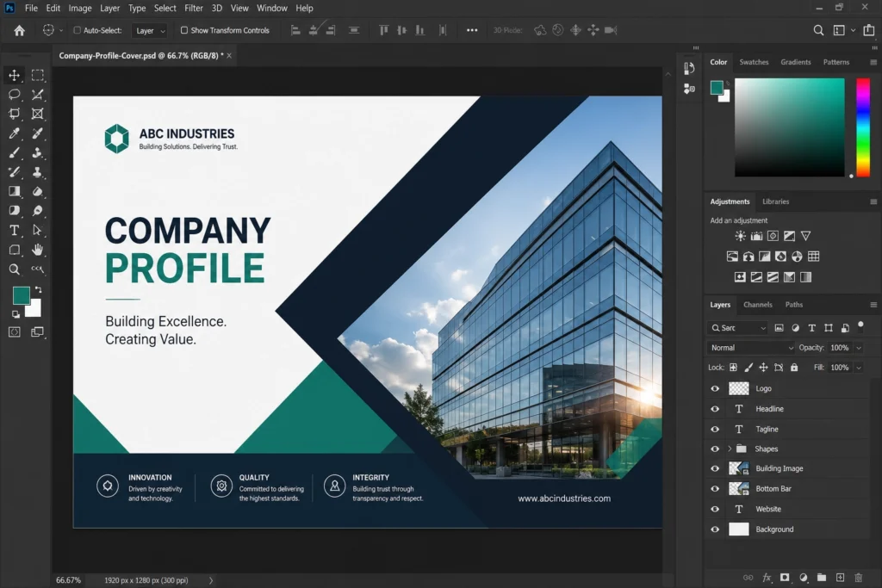Viewport: 882px width, 588px height.
Task: Select the Eyedropper tool
Action: [x=14, y=133]
